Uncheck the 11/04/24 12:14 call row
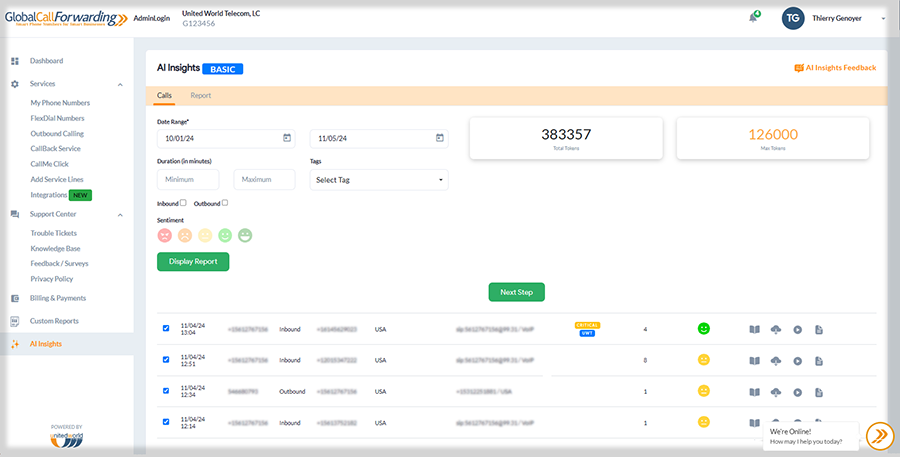Image resolution: width=900 pixels, height=457 pixels. pyautogui.click(x=166, y=421)
